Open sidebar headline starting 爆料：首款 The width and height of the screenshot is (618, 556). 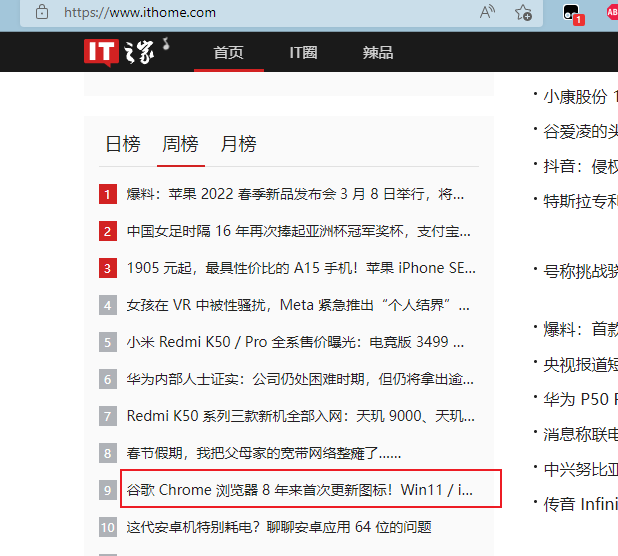click(581, 330)
